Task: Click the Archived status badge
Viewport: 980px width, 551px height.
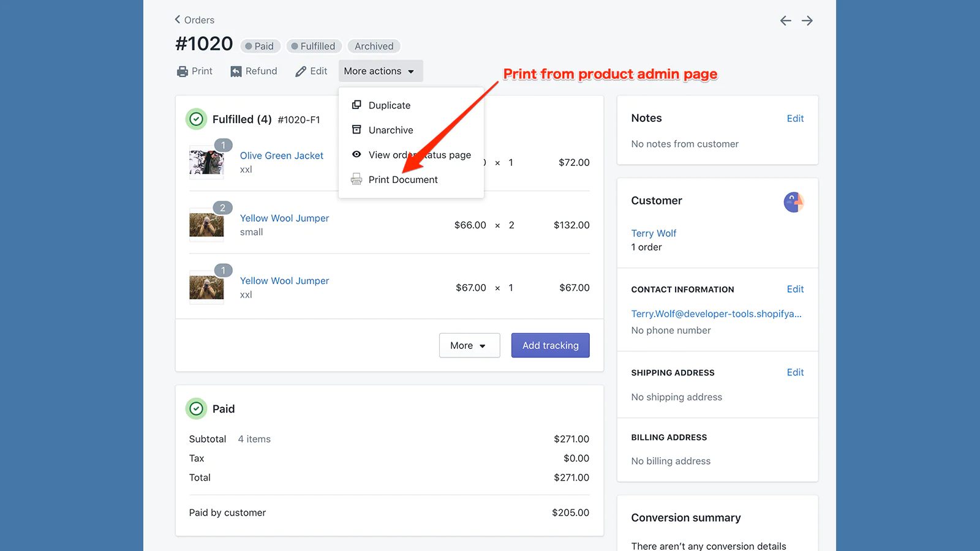Action: [x=374, y=46]
